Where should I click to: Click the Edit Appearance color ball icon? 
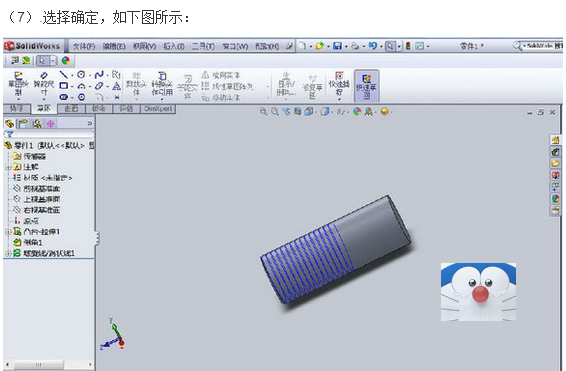(x=66, y=61)
